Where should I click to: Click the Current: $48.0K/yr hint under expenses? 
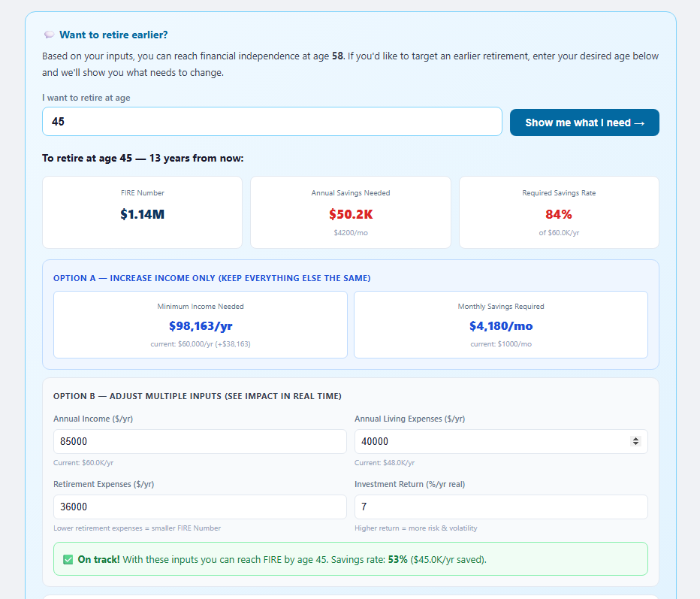pyautogui.click(x=385, y=463)
